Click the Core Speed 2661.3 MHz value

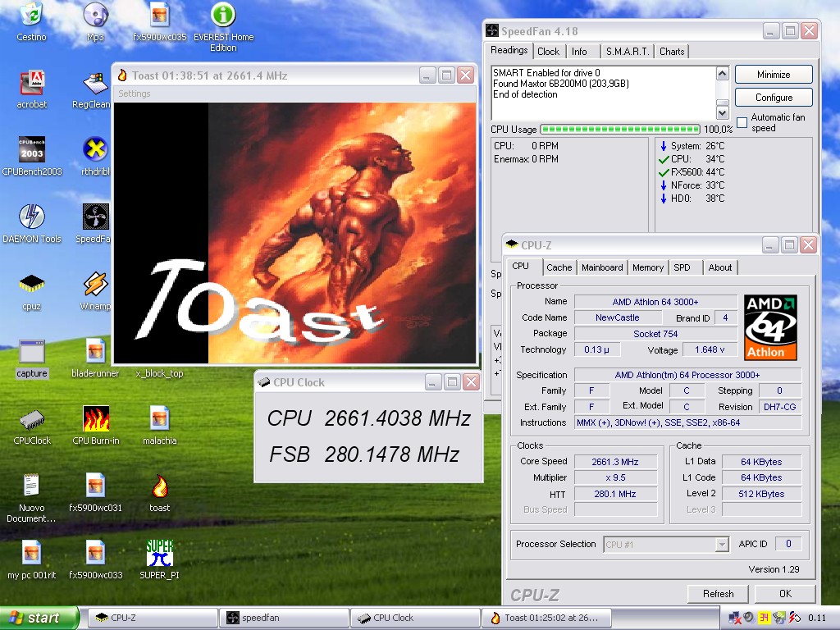coord(615,462)
